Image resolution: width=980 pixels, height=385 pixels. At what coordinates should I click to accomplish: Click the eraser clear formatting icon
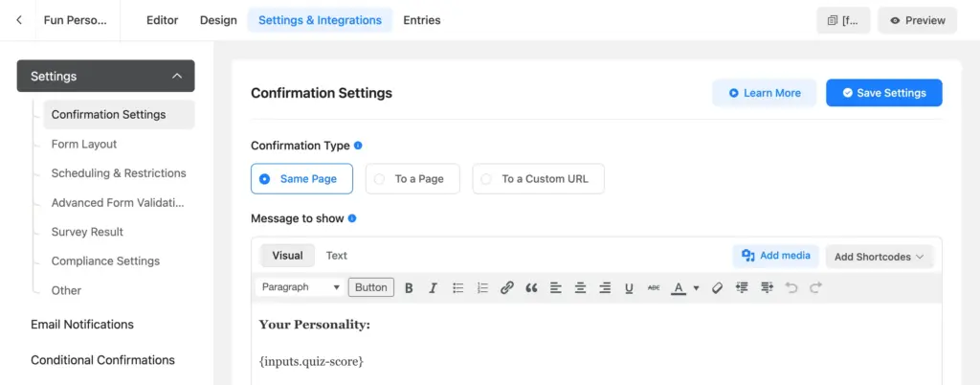click(x=717, y=287)
